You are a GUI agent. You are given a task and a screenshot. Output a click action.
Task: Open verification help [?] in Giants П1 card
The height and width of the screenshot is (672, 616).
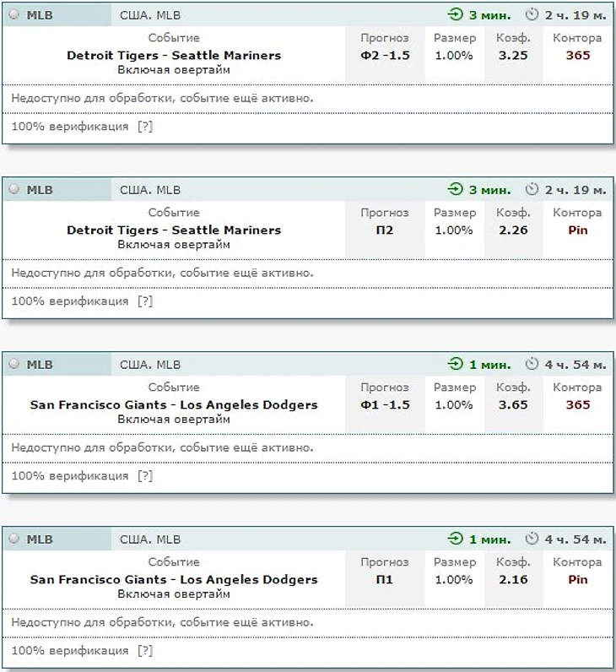pyautogui.click(x=145, y=651)
